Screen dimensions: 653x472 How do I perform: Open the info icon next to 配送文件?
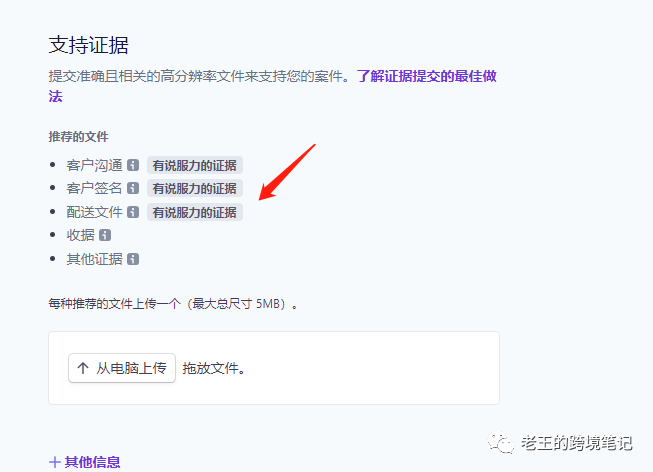(133, 212)
